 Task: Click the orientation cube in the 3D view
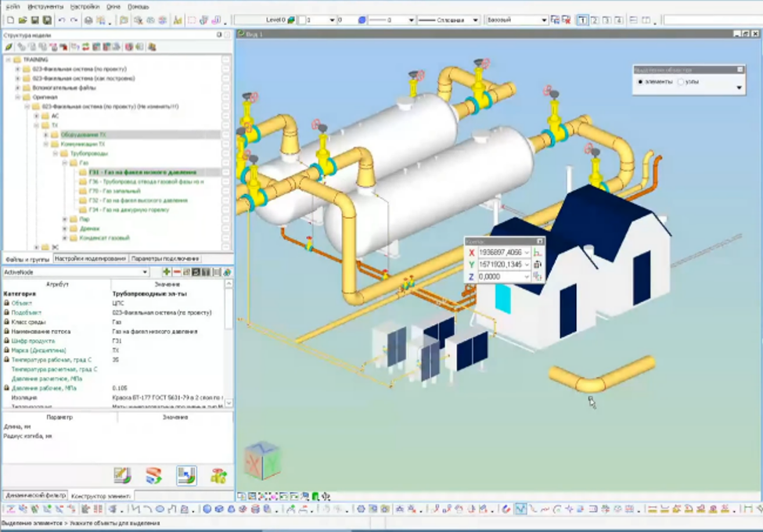click(262, 461)
